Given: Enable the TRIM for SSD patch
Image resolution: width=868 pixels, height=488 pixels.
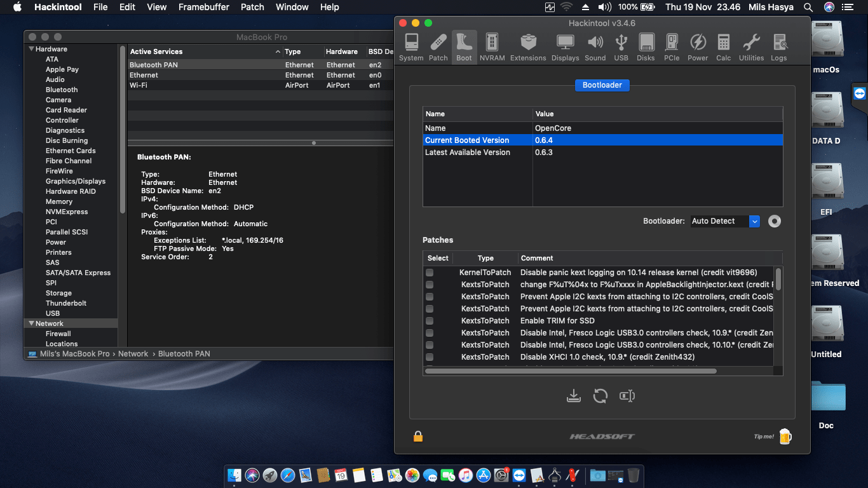Looking at the screenshot, I should pos(430,321).
